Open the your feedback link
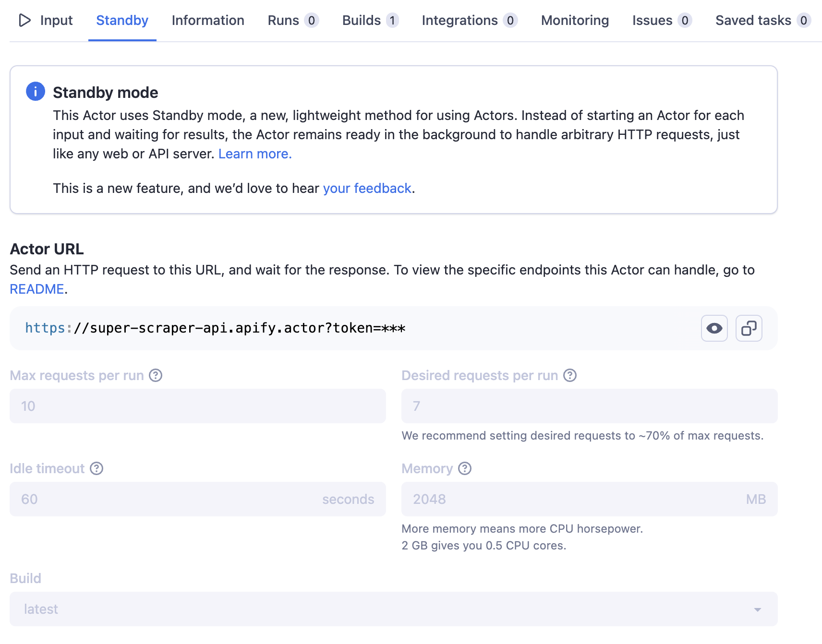 (367, 188)
